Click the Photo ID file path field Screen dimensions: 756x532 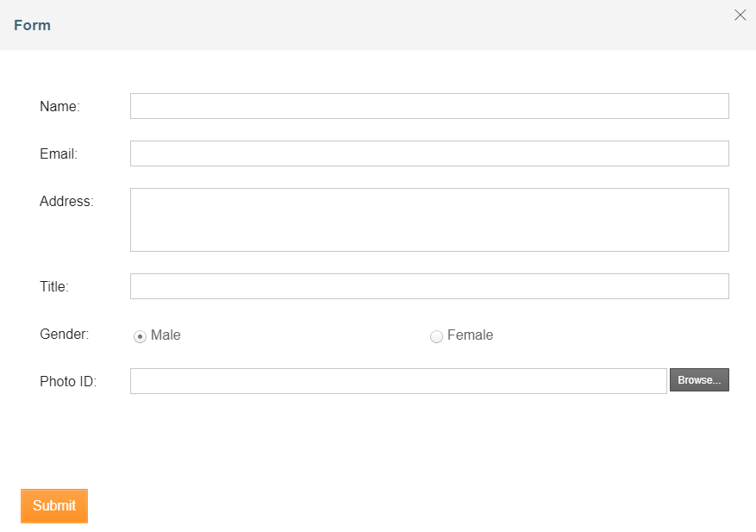[x=398, y=381]
